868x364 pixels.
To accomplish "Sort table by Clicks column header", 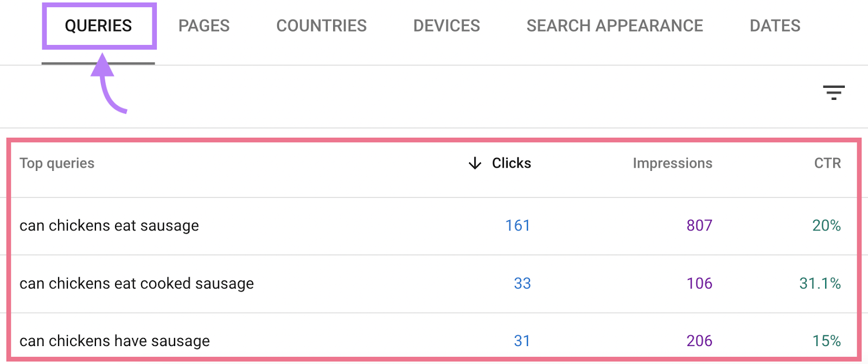I will (x=511, y=163).
